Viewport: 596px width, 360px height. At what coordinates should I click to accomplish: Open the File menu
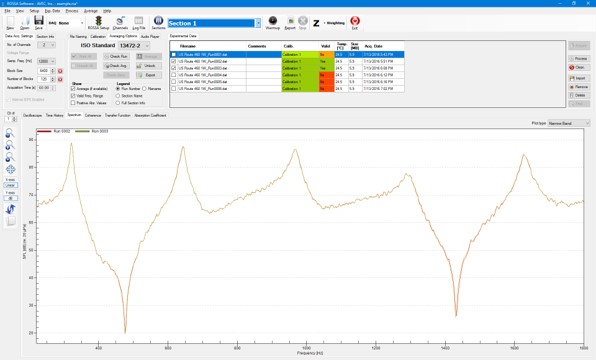(x=7, y=11)
